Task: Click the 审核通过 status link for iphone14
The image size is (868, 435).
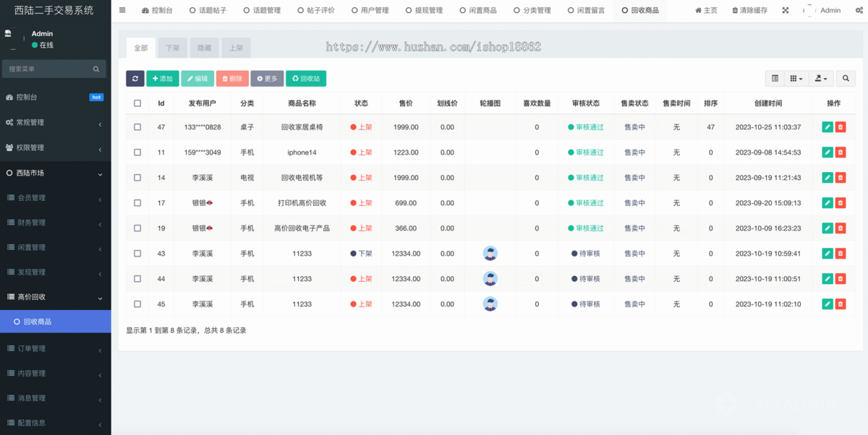Action: (587, 152)
